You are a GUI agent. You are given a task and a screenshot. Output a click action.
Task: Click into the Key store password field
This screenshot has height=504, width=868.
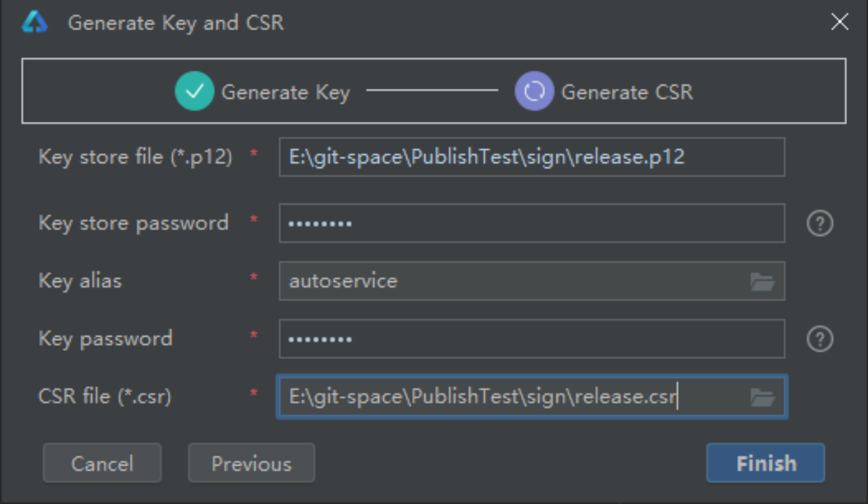pos(532,223)
